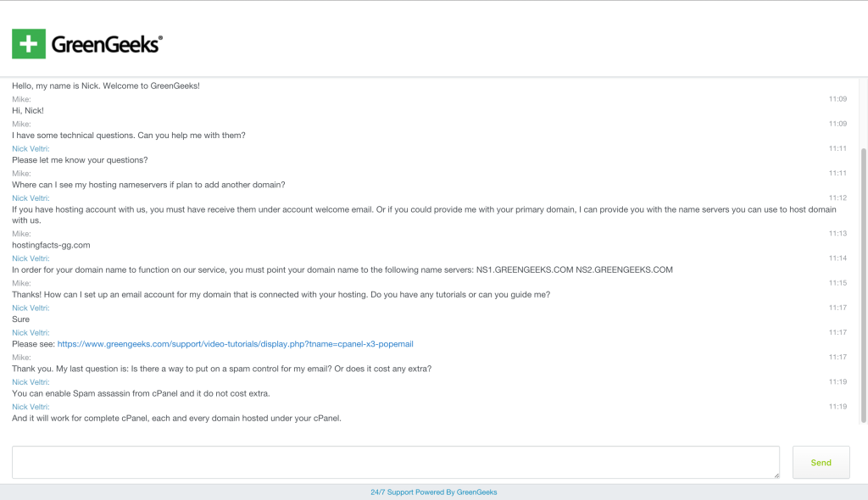Screen dimensions: 868x500
Task: Click the NS2.GREENGEEKS.COM nameserver text
Action: click(625, 269)
